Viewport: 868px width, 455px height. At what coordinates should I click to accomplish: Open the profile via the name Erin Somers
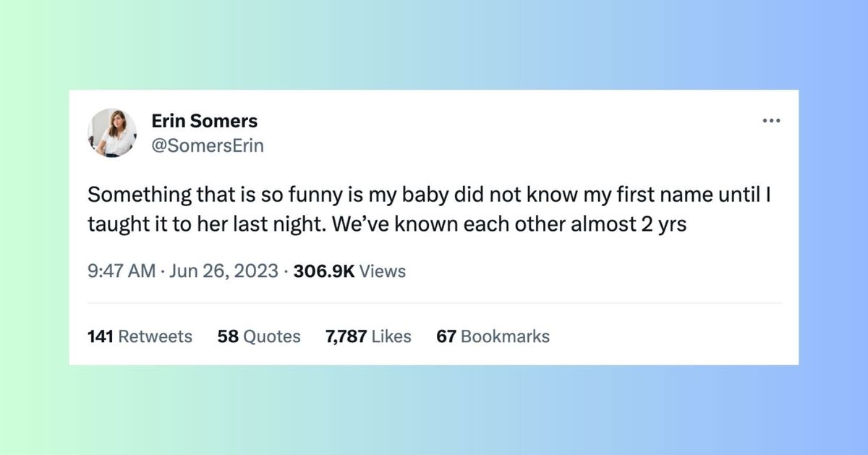pos(205,121)
